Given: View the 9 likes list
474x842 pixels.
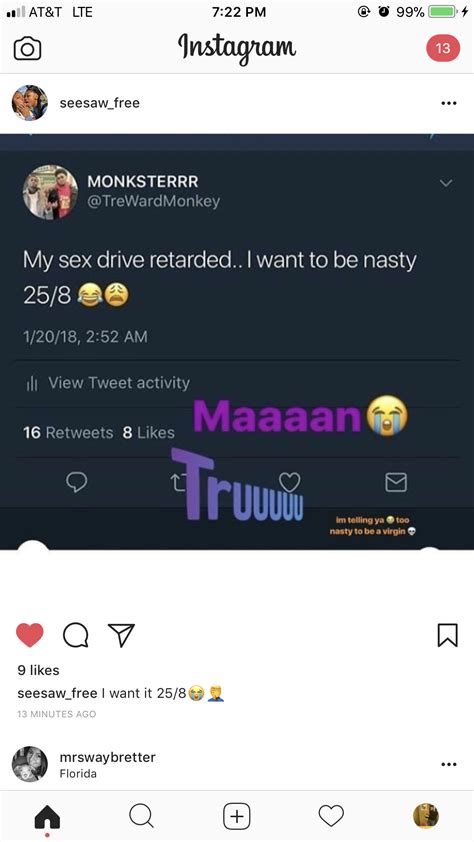Looking at the screenshot, I should (38, 670).
